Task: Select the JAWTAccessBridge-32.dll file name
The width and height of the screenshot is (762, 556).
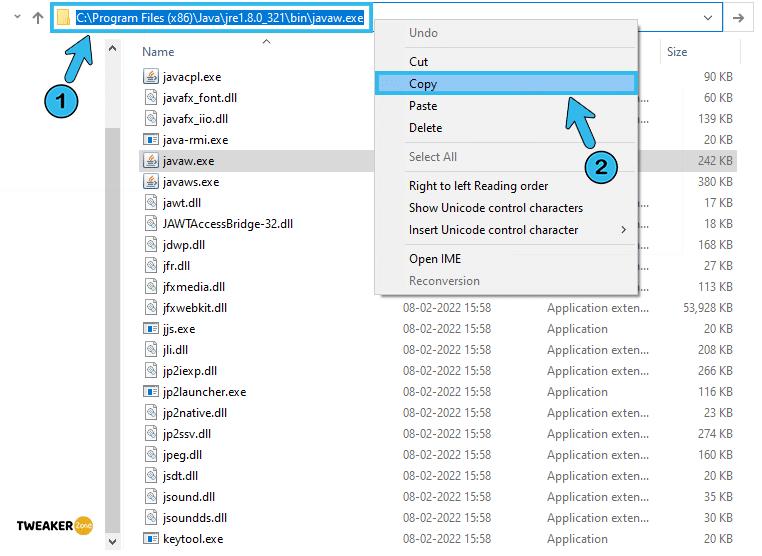Action: [x=228, y=224]
